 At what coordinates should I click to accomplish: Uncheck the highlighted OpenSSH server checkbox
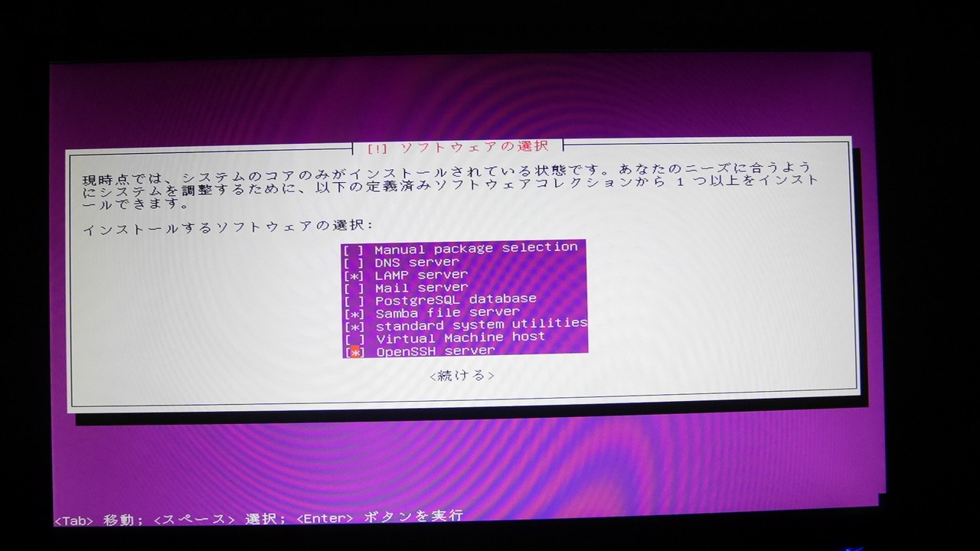point(354,352)
